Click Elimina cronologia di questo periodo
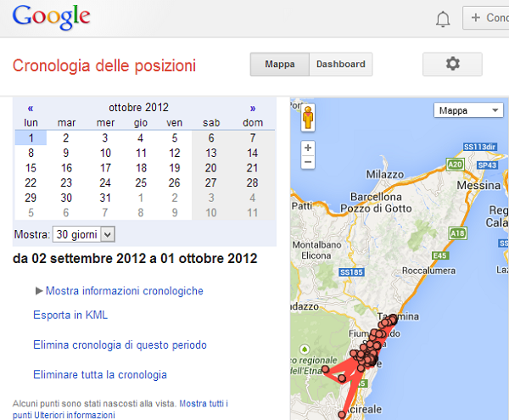509x420 pixels. coord(120,344)
